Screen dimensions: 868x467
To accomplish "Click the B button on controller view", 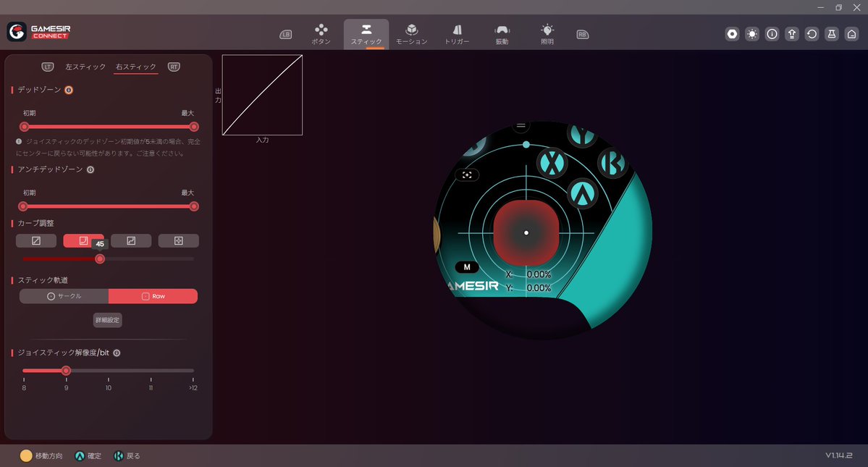I will [x=613, y=163].
